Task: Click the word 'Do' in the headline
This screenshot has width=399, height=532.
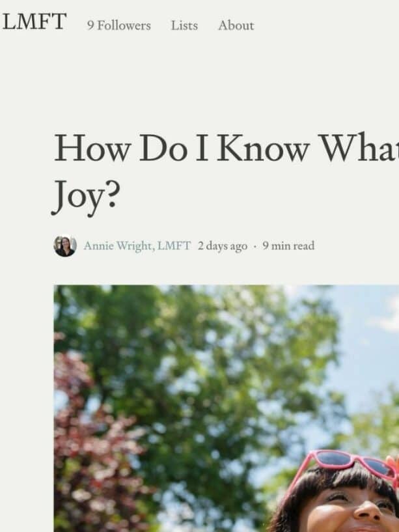Action: (163, 148)
